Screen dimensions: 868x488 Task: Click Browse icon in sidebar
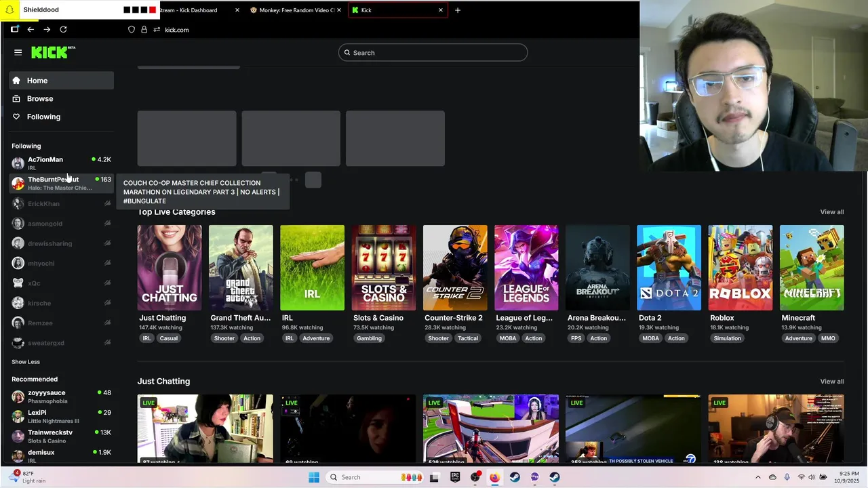[16, 99]
